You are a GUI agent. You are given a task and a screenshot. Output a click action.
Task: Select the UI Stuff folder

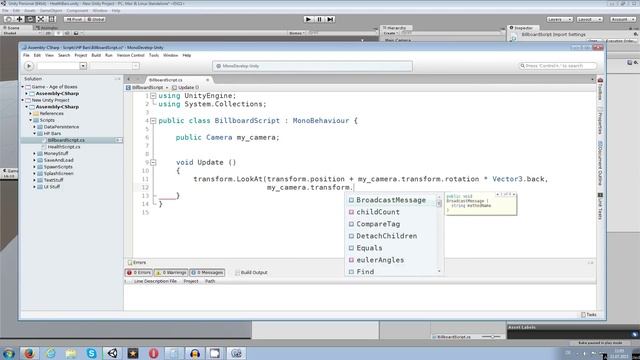pyautogui.click(x=51, y=187)
